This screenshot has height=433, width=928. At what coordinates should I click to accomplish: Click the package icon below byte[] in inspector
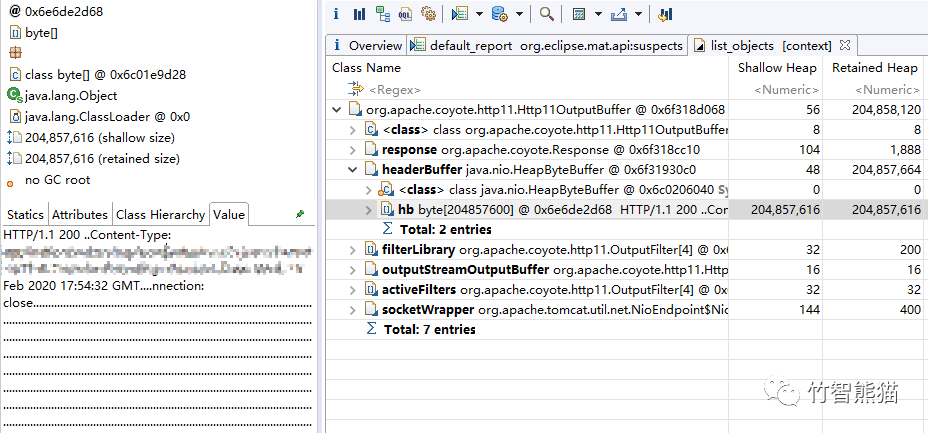15,53
